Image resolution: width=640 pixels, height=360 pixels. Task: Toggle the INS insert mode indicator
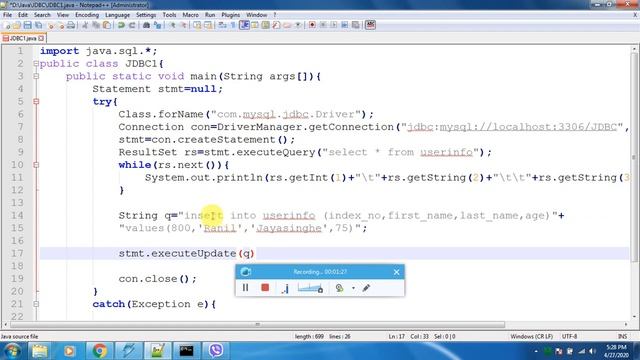[622, 337]
